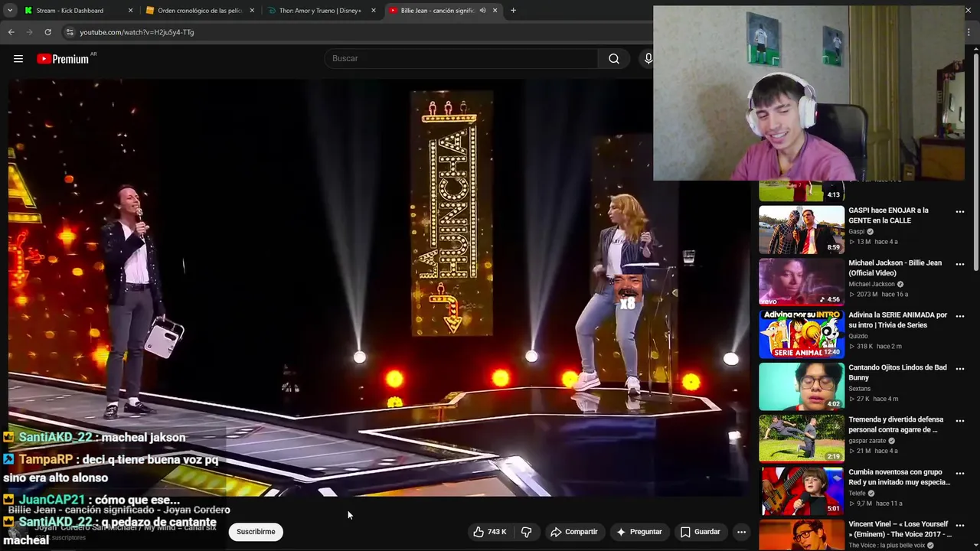Open Adivina la SERIE ANIMADA thumbnail

click(802, 334)
